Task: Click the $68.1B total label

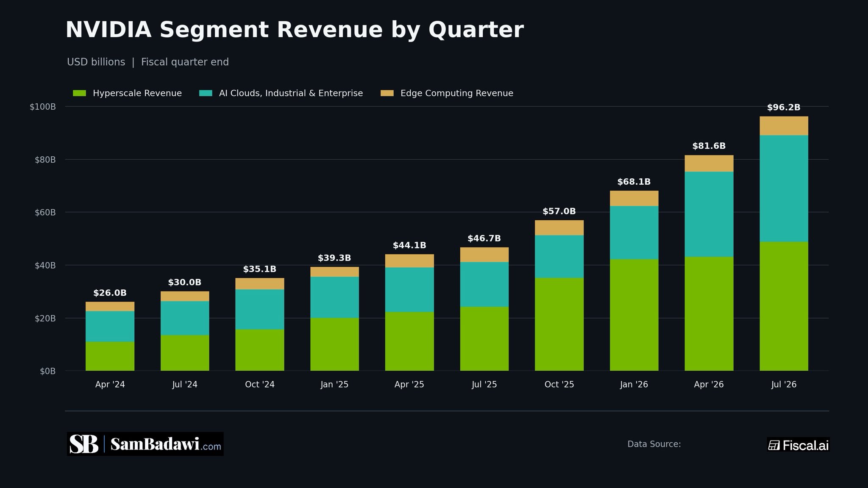Action: click(634, 182)
